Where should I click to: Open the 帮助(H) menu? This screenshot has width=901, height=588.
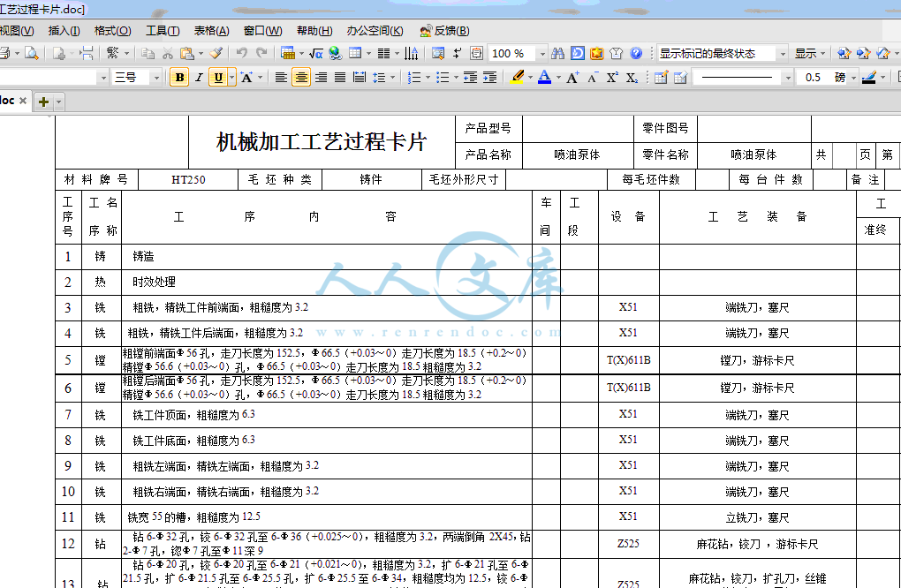[314, 31]
